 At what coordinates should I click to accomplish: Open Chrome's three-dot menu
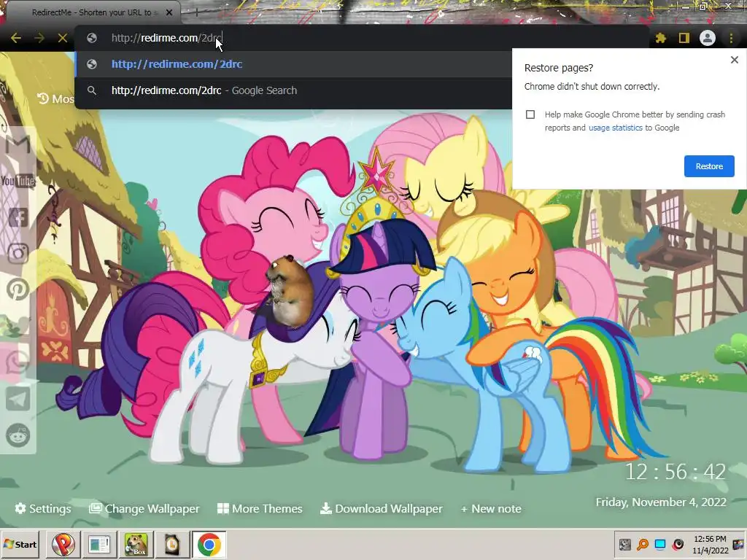pyautogui.click(x=731, y=38)
